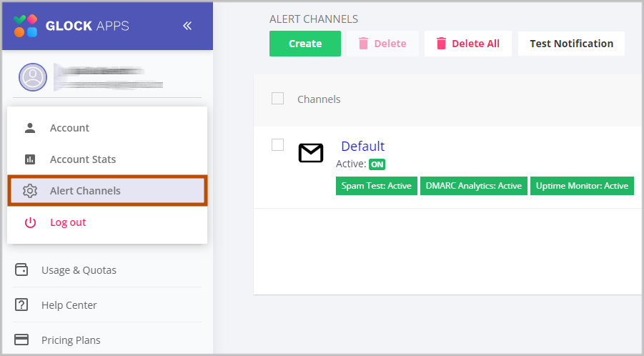Click the user profile avatar icon
This screenshot has width=644, height=356.
pyautogui.click(x=33, y=76)
